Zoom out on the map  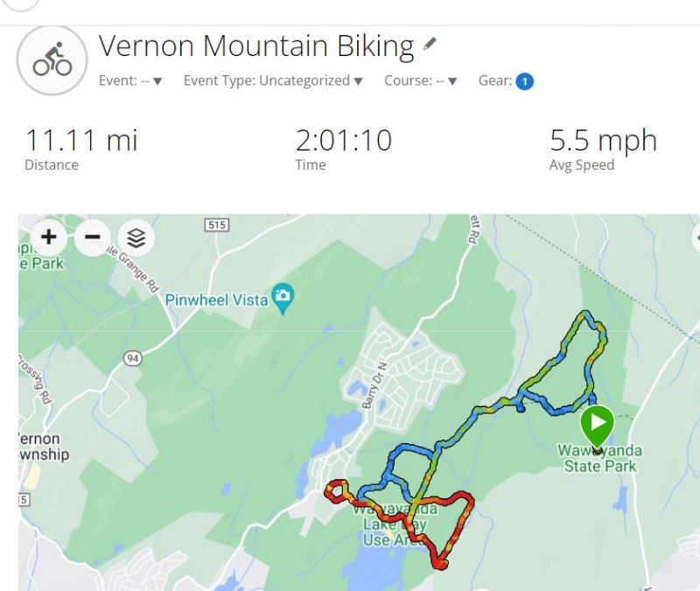click(93, 236)
